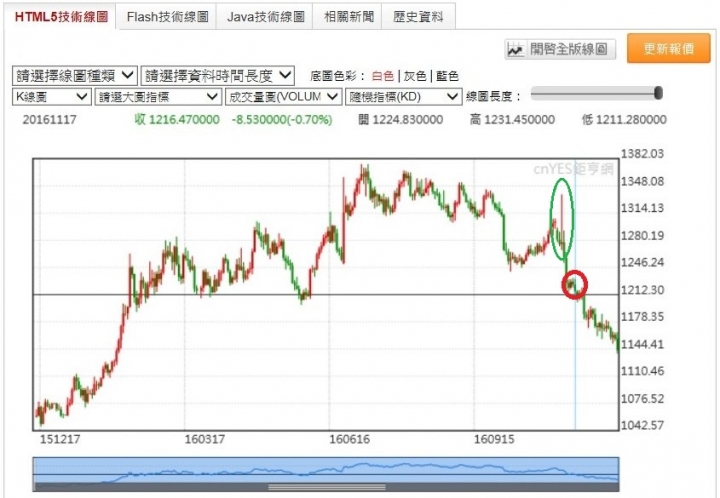Click the opening price 開 1224.830000

click(401, 120)
